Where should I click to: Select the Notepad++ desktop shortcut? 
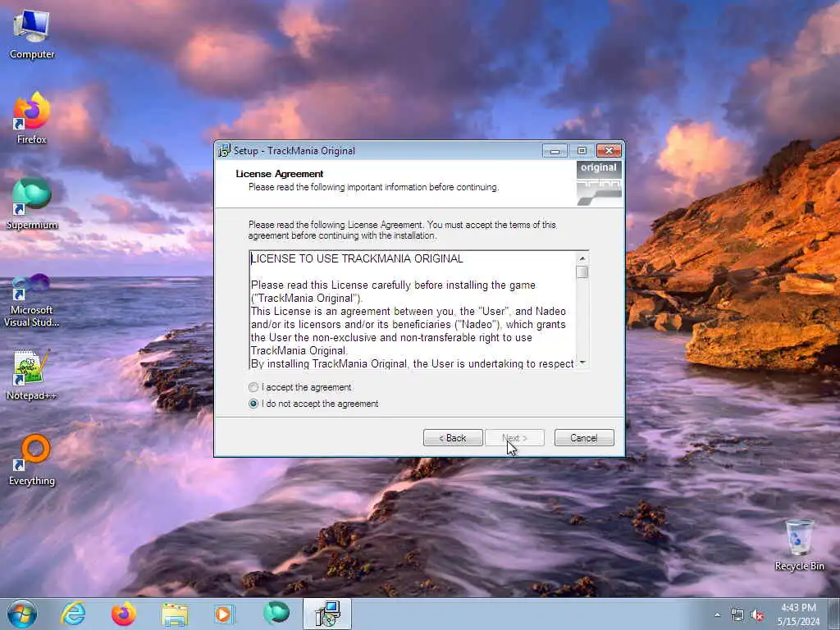32,375
